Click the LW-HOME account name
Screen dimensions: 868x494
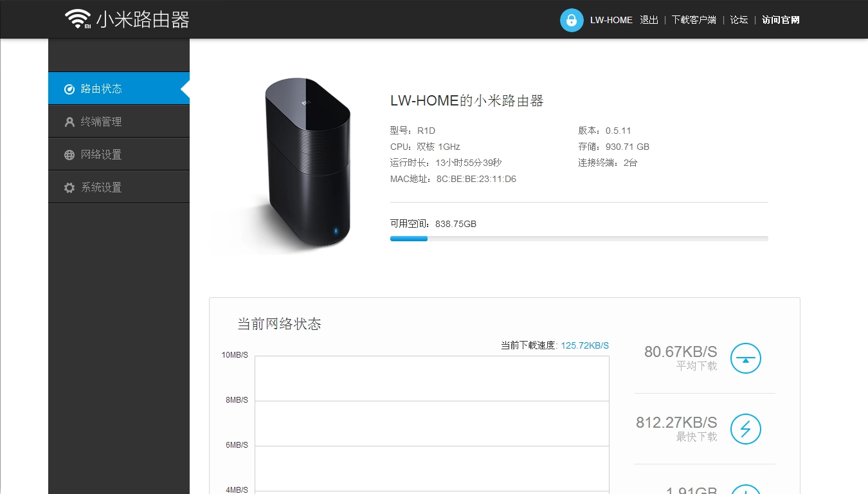tap(611, 20)
